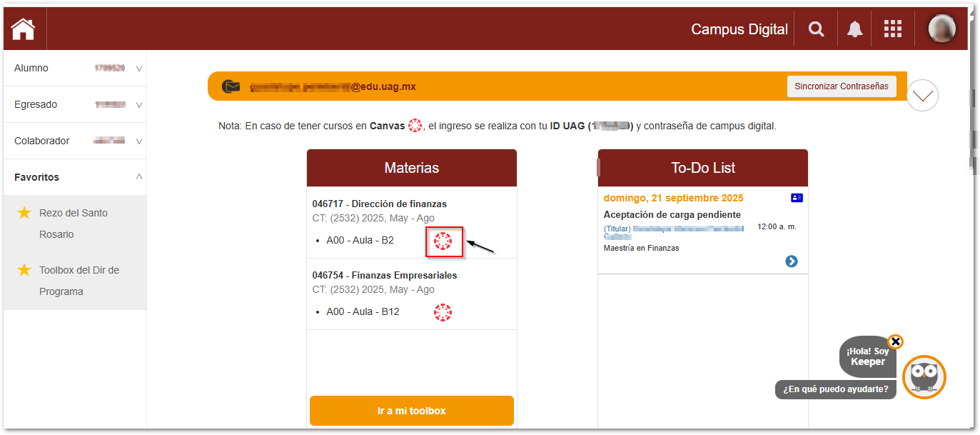
Task: Click Sincronizar Contraseñas button
Action: coord(842,86)
